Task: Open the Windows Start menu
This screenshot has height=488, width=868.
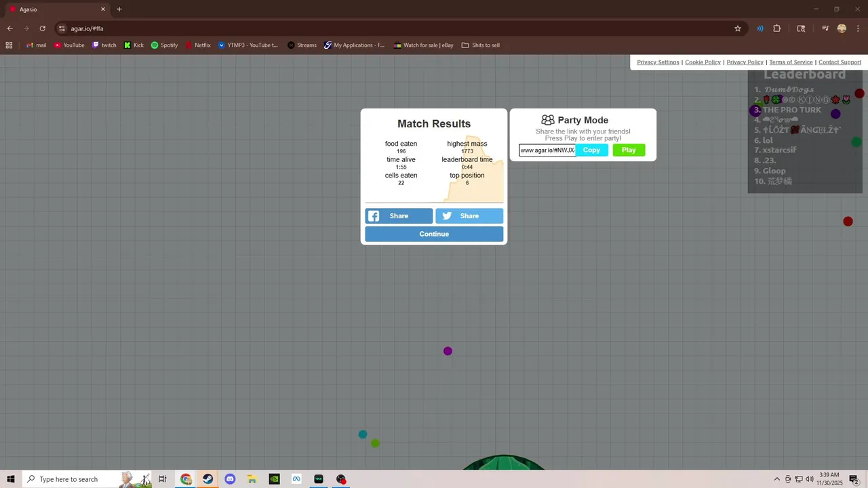Action: [x=11, y=479]
